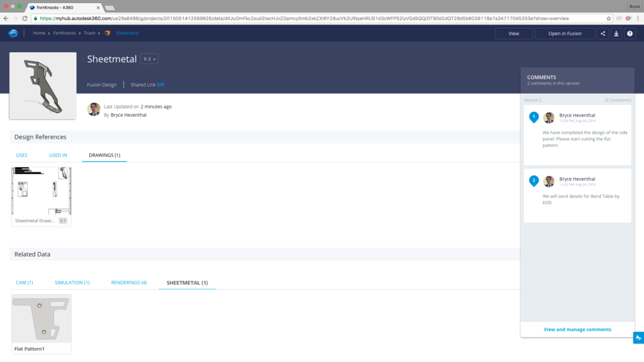
Task: Switch to the USED IN tab
Action: coord(58,155)
